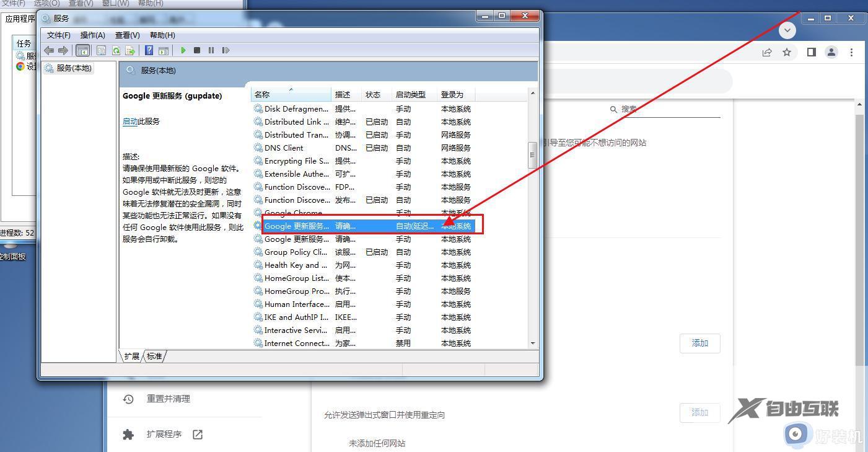Click the 重置并清理 history icon in Chrome settings
This screenshot has width=868, height=452.
(128, 399)
